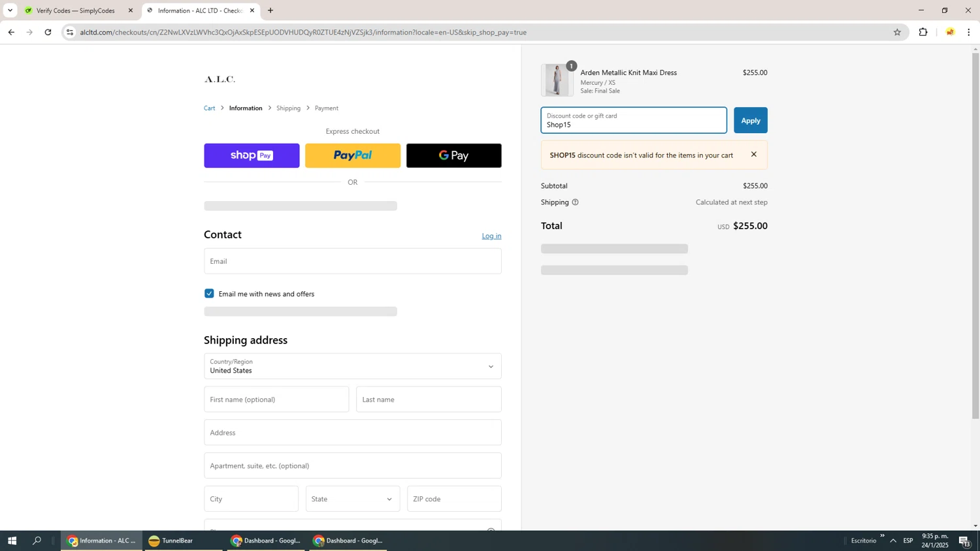This screenshot has width=980, height=551.
Task: Reload the checkout page
Action: click(48, 32)
